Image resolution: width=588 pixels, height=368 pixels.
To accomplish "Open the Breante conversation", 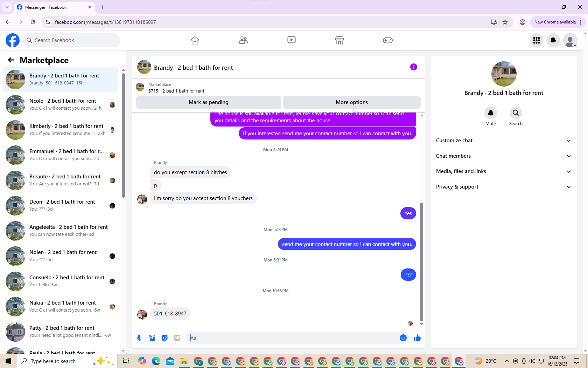I will (60, 180).
